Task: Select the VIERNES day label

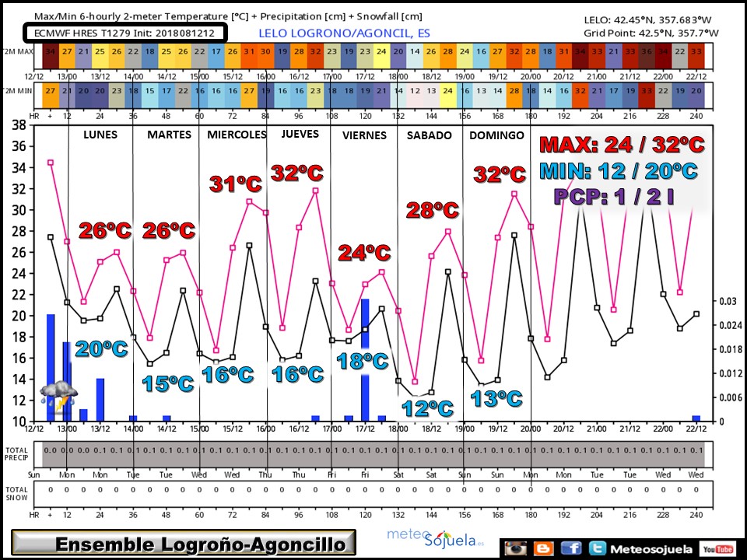Action: tap(364, 135)
